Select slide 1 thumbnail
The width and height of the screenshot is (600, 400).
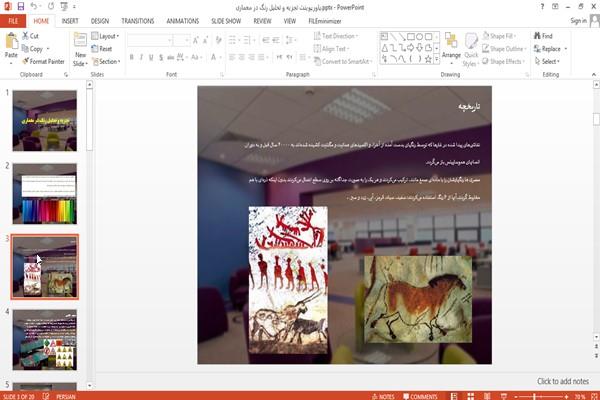pyautogui.click(x=45, y=121)
